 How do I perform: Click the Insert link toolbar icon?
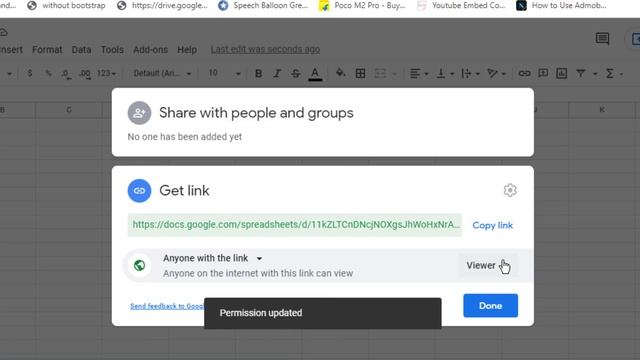click(524, 73)
